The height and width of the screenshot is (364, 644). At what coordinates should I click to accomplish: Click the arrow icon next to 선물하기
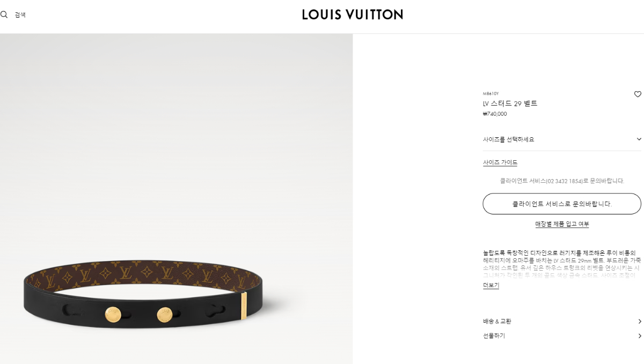pyautogui.click(x=639, y=336)
